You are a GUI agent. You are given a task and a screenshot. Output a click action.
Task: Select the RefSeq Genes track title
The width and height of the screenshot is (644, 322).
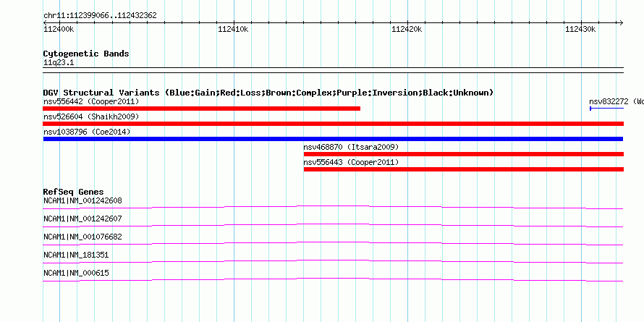pyautogui.click(x=74, y=192)
